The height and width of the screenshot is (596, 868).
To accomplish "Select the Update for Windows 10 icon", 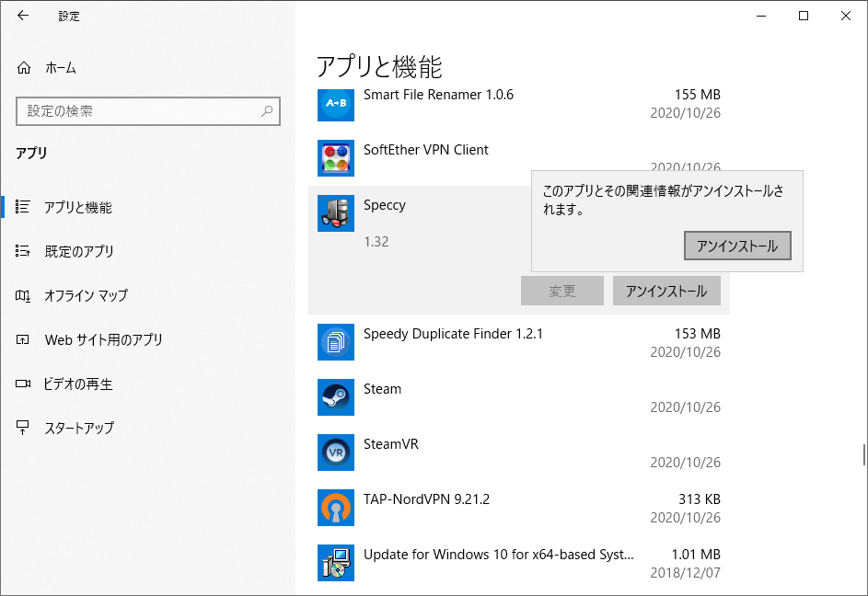I will click(335, 563).
